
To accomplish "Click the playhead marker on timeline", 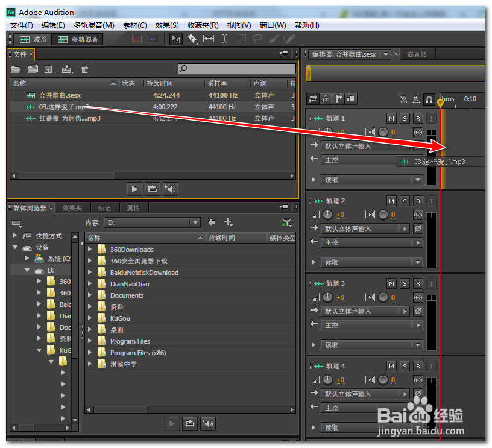I will click(x=441, y=103).
